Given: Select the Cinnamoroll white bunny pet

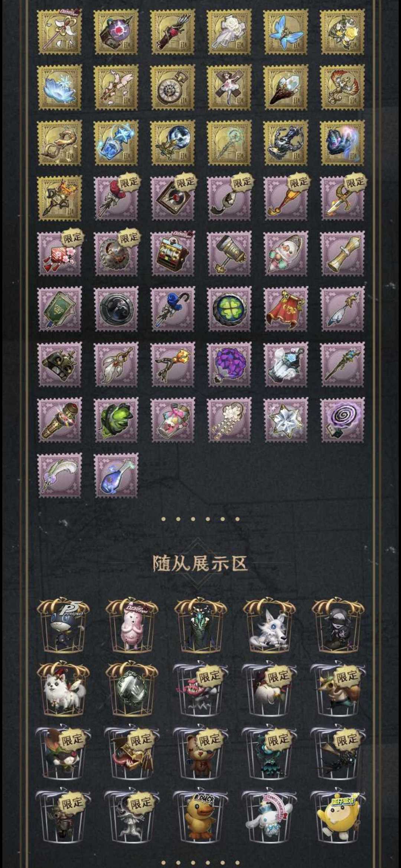Looking at the screenshot, I should [x=269, y=815].
